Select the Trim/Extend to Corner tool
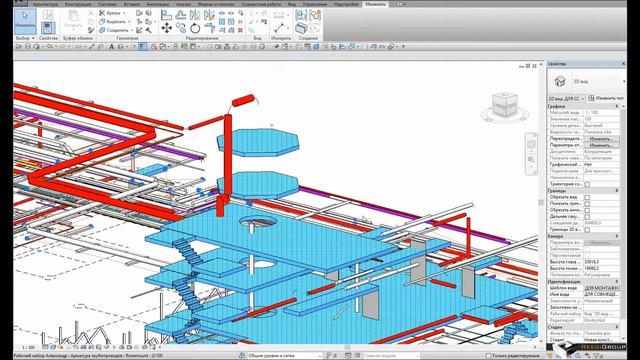Image resolution: width=640 pixels, height=360 pixels. tap(209, 28)
